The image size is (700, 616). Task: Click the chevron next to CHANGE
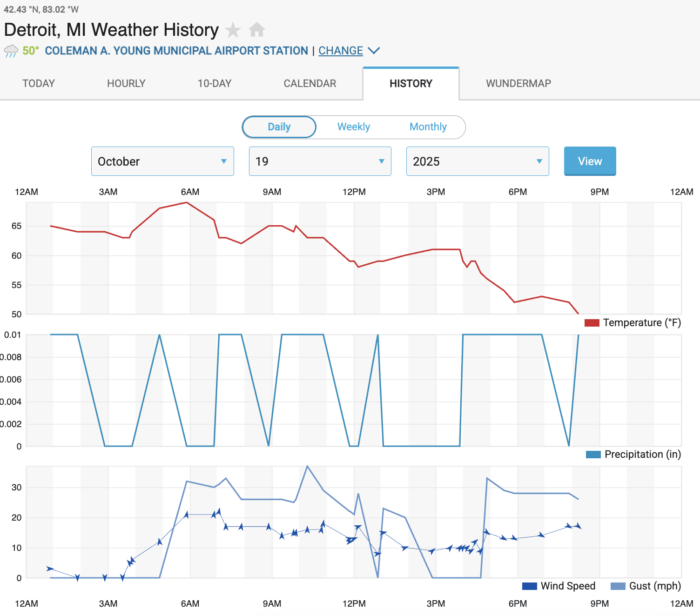coord(374,50)
